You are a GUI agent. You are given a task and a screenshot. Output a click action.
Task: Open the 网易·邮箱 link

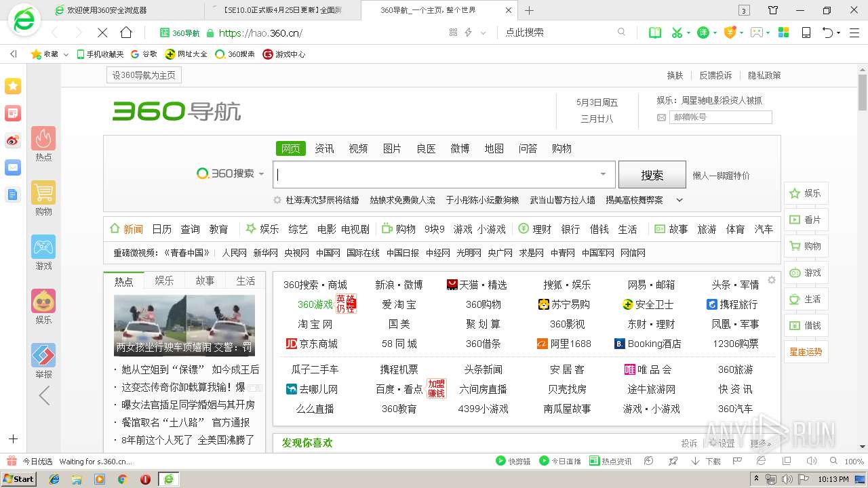651,285
